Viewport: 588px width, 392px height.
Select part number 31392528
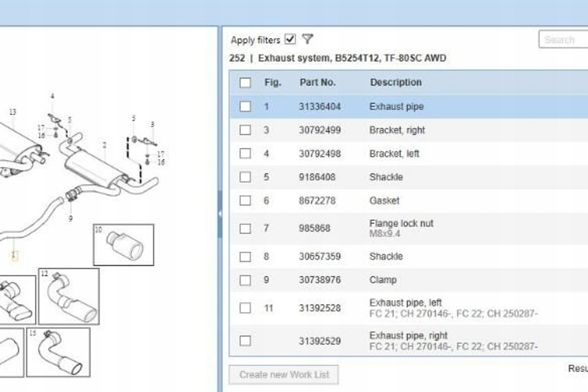click(320, 308)
